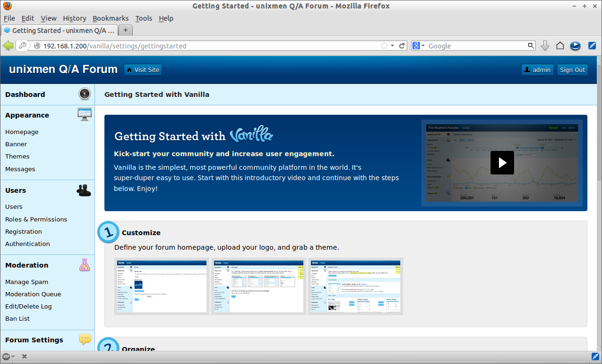Bookmark this page with the star icon

pos(384,46)
